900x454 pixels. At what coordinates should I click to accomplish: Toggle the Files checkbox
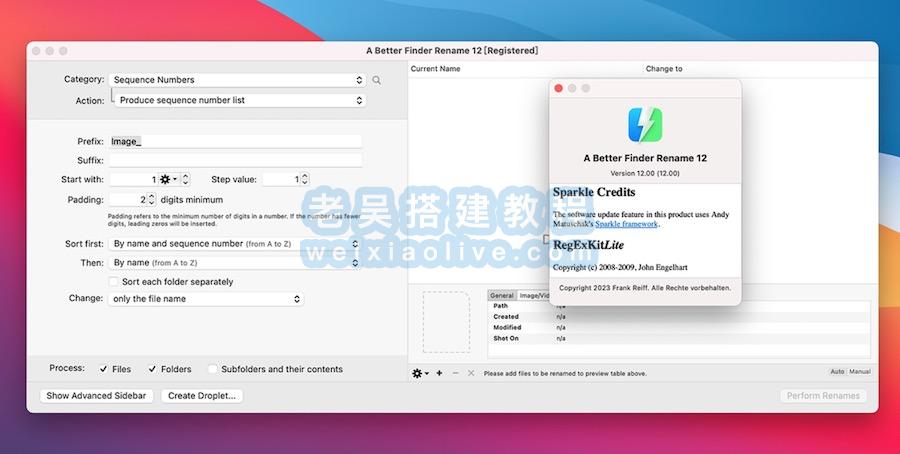pyautogui.click(x=103, y=369)
